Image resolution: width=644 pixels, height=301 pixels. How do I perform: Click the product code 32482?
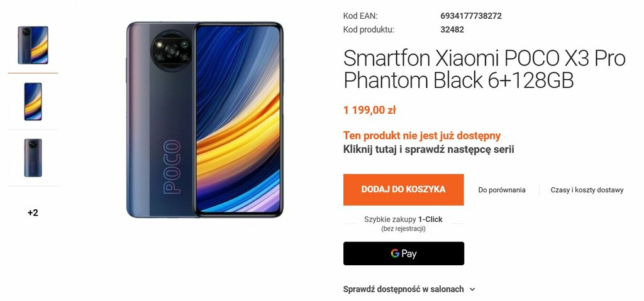tap(452, 30)
